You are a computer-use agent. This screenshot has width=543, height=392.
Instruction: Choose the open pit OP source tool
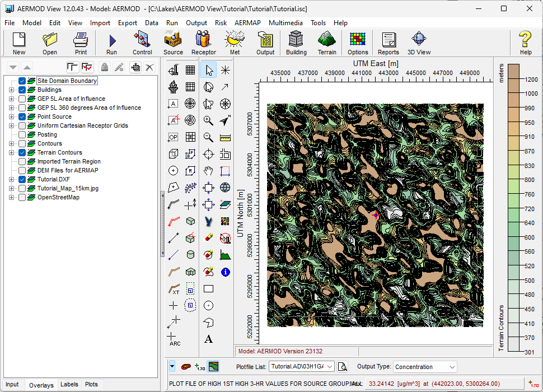click(174, 137)
